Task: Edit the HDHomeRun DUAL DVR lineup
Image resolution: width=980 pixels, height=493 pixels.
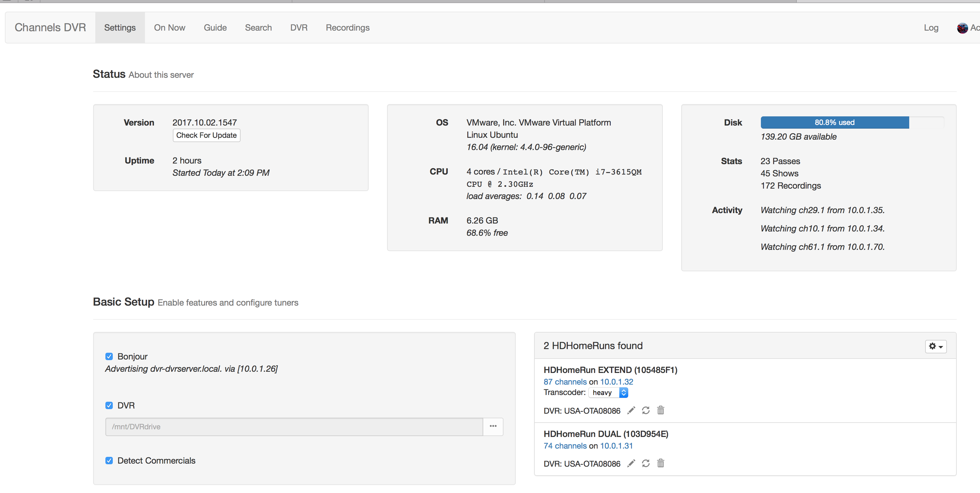Action: click(x=631, y=463)
